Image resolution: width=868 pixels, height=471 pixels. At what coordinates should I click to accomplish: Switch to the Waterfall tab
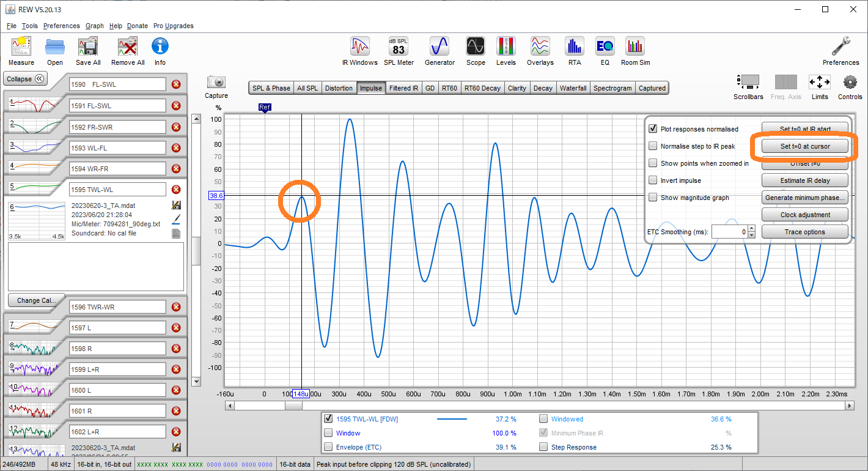[x=573, y=88]
